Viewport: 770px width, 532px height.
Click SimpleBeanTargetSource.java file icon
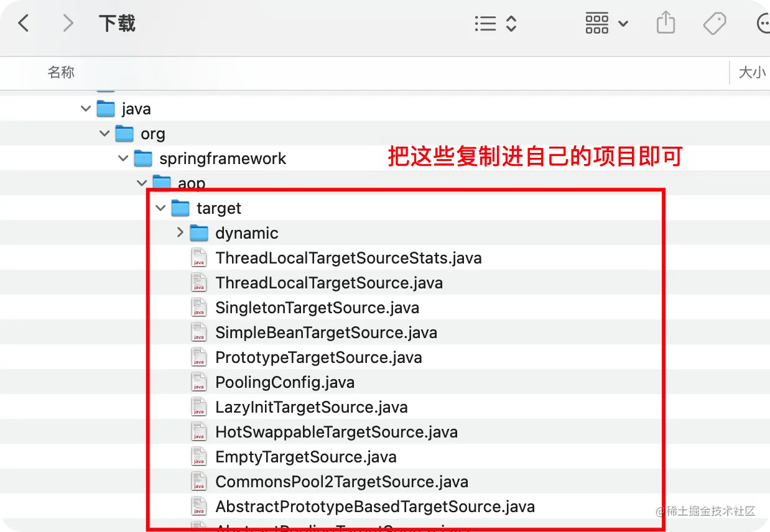[x=198, y=332]
